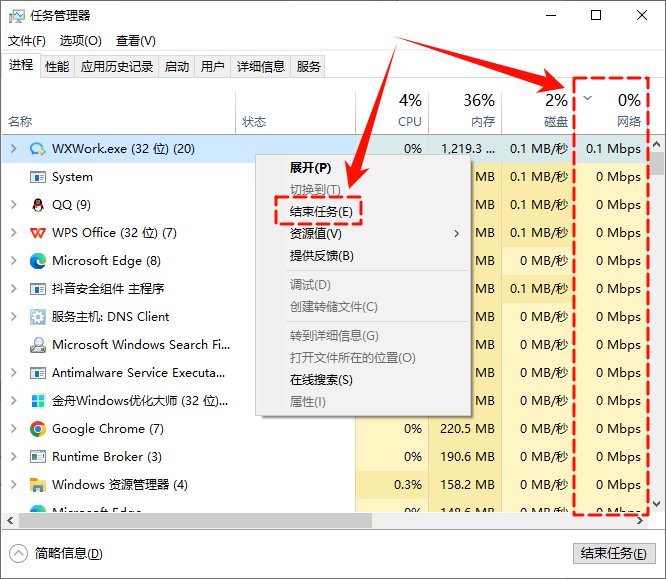666x579 pixels.
Task: Click the 简略信息 up-arrow circle icon
Action: pos(18,554)
